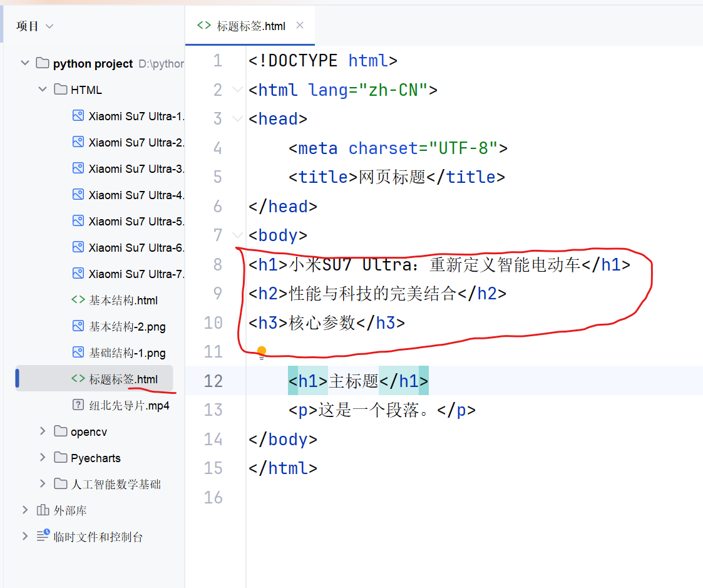Switch to the 标题标签.html editor tab
This screenshot has width=703, height=588.
pos(250,26)
